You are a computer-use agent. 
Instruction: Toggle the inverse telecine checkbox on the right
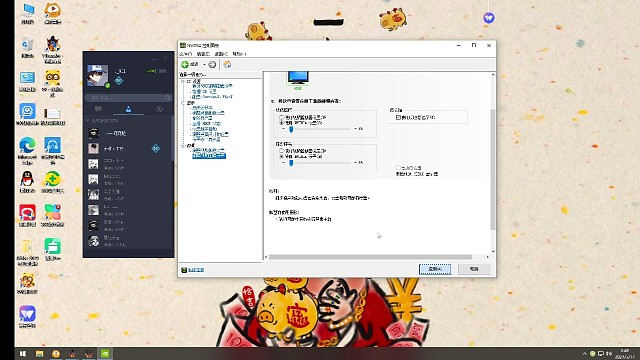pos(398,117)
